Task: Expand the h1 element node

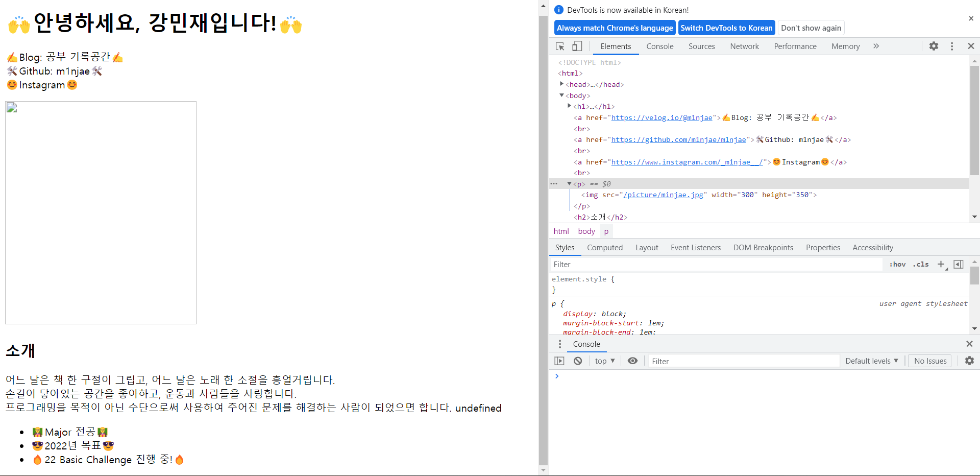Action: [569, 106]
